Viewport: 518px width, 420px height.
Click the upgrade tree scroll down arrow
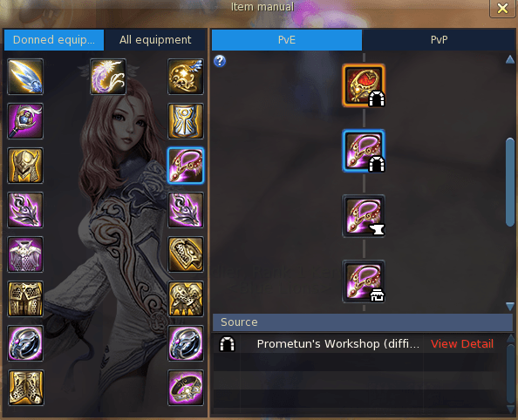tap(510, 307)
